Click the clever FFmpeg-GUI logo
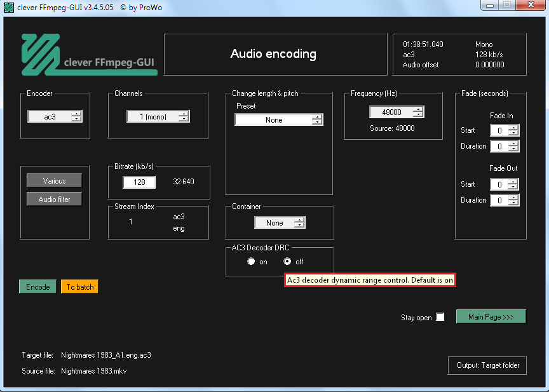The width and height of the screenshot is (549, 392). [90, 55]
